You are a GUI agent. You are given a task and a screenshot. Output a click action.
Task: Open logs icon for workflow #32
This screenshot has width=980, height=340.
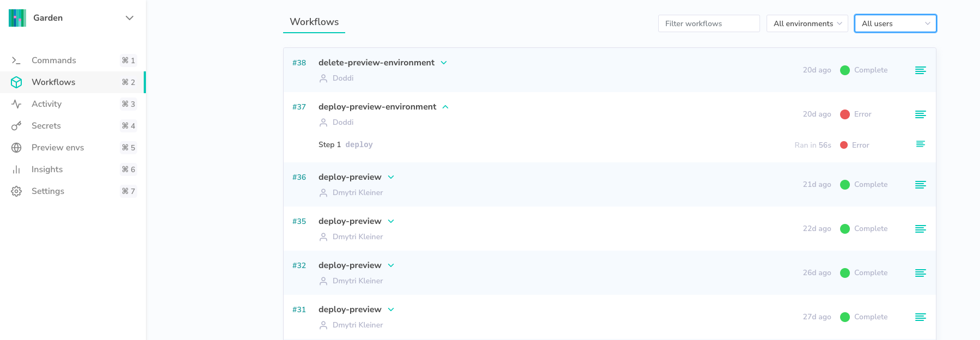[920, 273]
